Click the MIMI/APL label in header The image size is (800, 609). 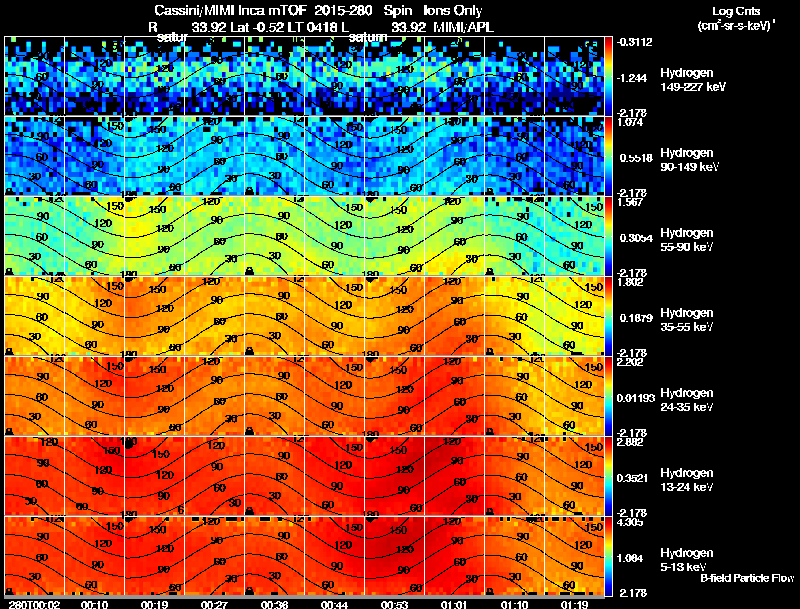point(463,27)
